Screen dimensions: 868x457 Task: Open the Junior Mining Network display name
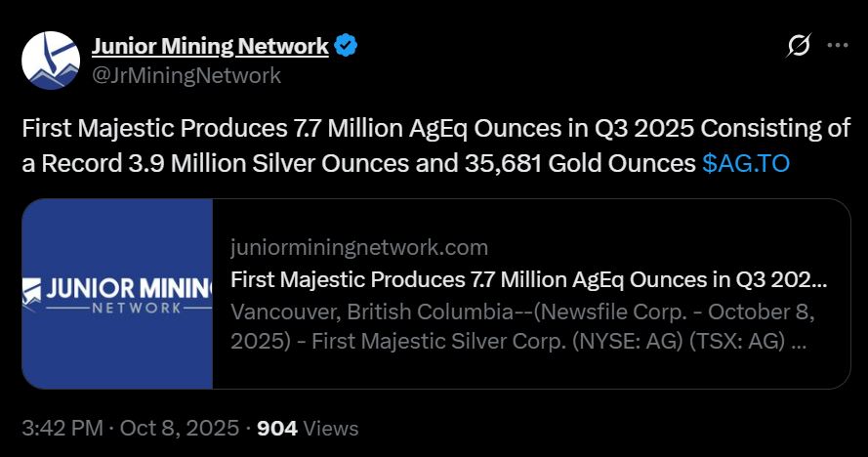pos(210,46)
